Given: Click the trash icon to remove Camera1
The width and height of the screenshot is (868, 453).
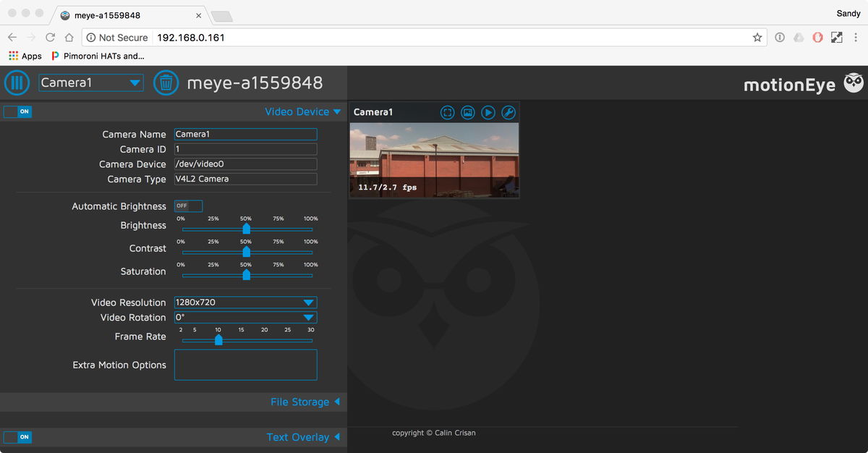Looking at the screenshot, I should 166,82.
